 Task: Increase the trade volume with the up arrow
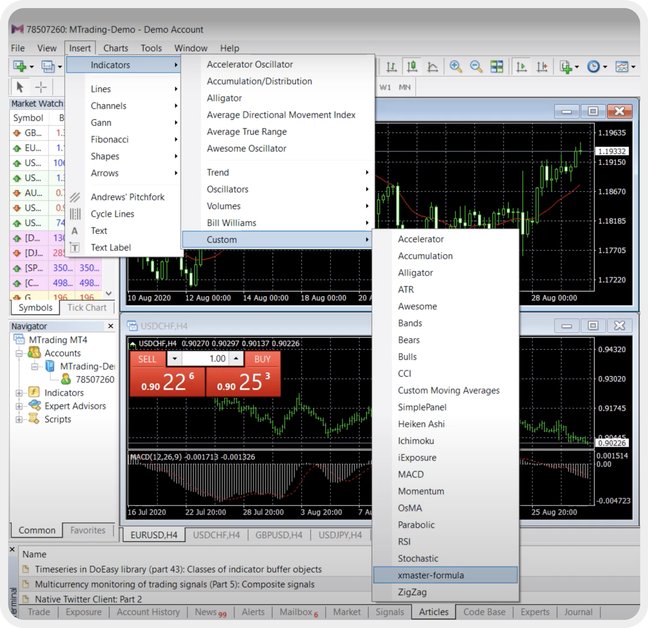click(x=236, y=359)
